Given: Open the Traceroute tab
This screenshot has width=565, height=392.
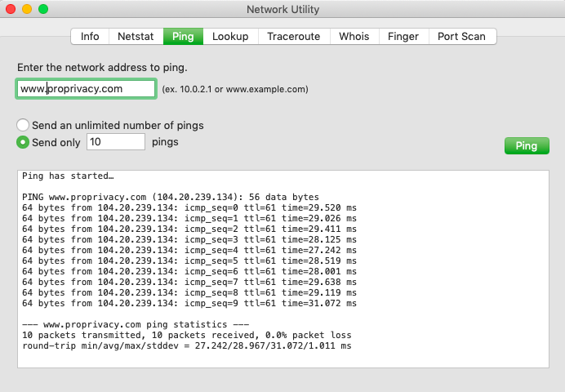Looking at the screenshot, I should pos(294,37).
